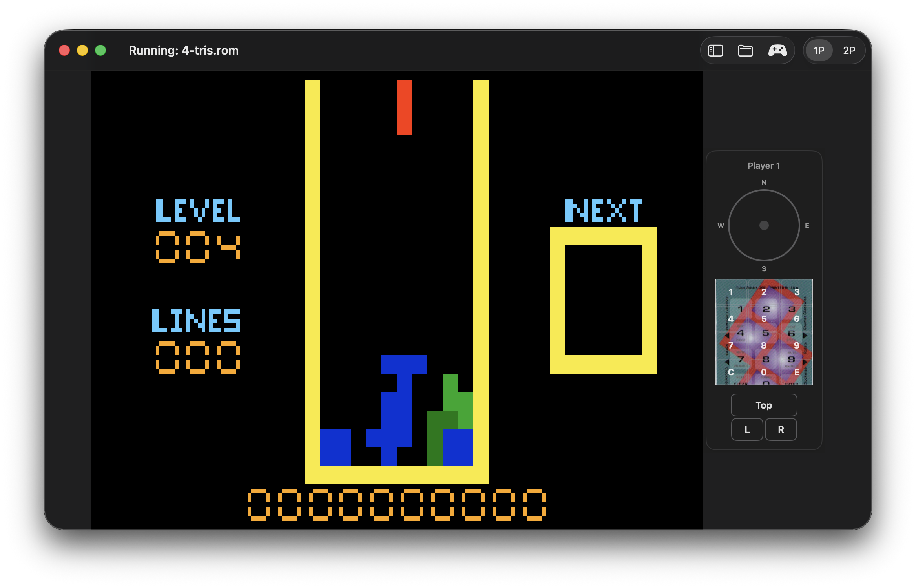Click the LINES label in the game
The image size is (916, 588).
coord(196,321)
